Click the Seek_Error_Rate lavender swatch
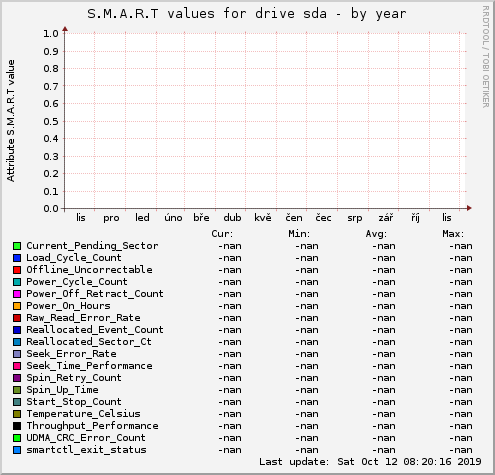Screen dimensions: 495x475 [17, 354]
